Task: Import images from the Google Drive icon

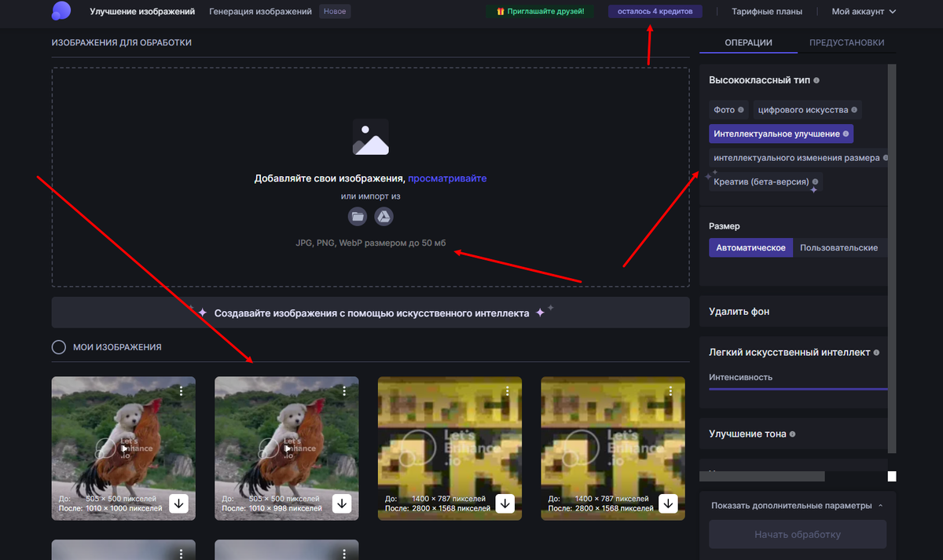Action: tap(383, 216)
